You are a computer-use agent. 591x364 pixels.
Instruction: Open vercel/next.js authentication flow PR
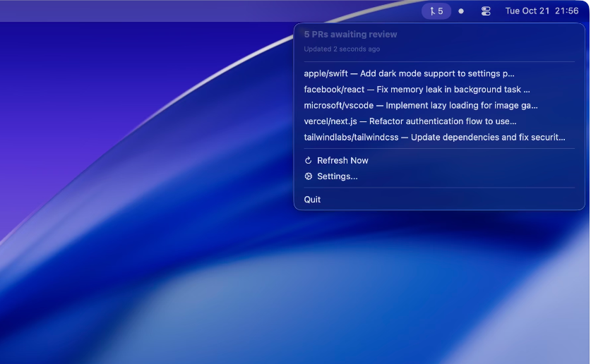[439, 121]
